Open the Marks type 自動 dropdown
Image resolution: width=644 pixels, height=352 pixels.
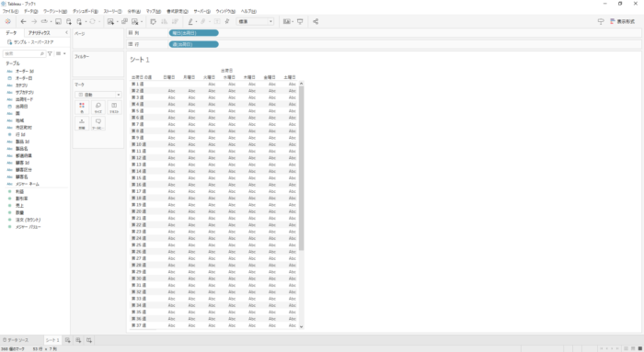98,95
